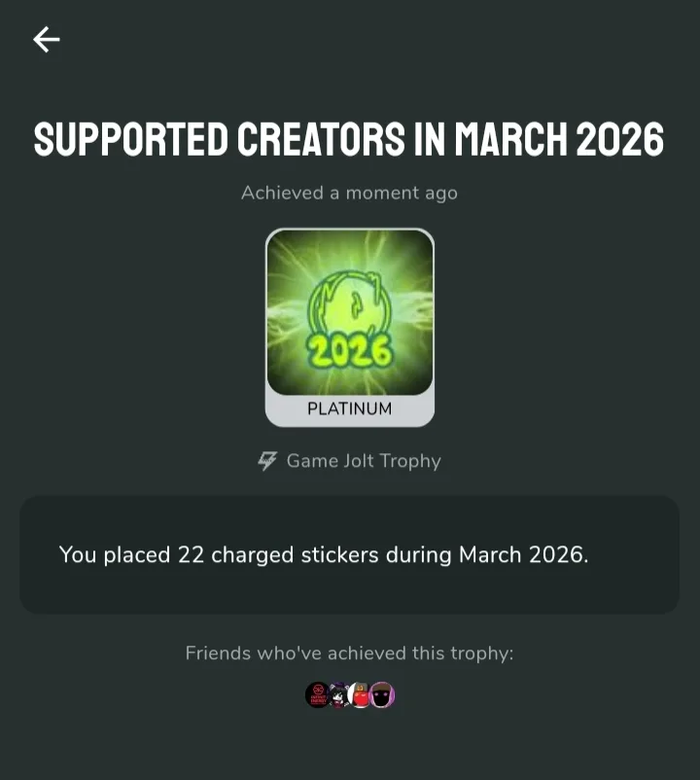Tap the Supported Creators in March 2026 title
Image resolution: width=700 pixels, height=780 pixels.
[349, 139]
